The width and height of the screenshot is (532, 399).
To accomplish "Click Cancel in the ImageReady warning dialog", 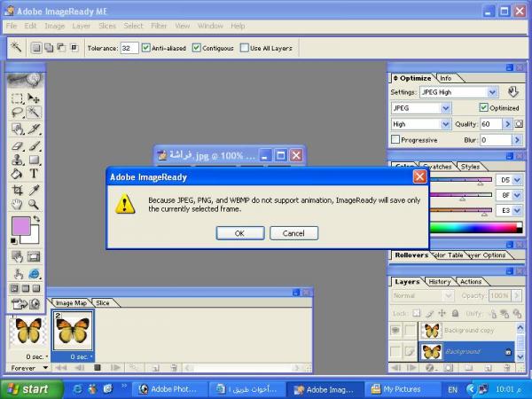I will coord(293,233).
